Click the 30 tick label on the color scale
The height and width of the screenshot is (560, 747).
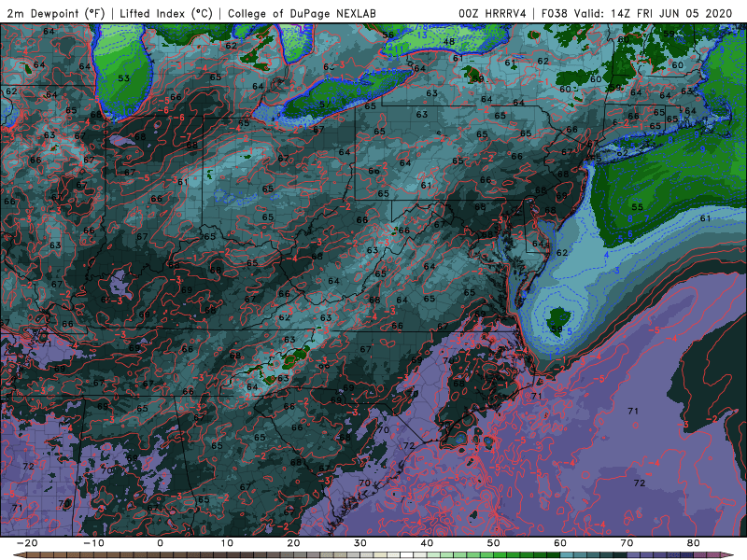pyautogui.click(x=360, y=543)
